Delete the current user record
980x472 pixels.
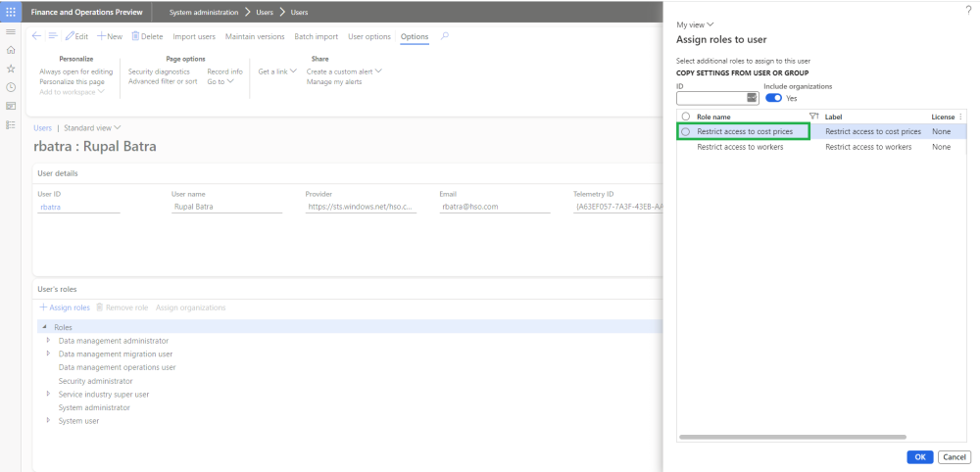(147, 36)
